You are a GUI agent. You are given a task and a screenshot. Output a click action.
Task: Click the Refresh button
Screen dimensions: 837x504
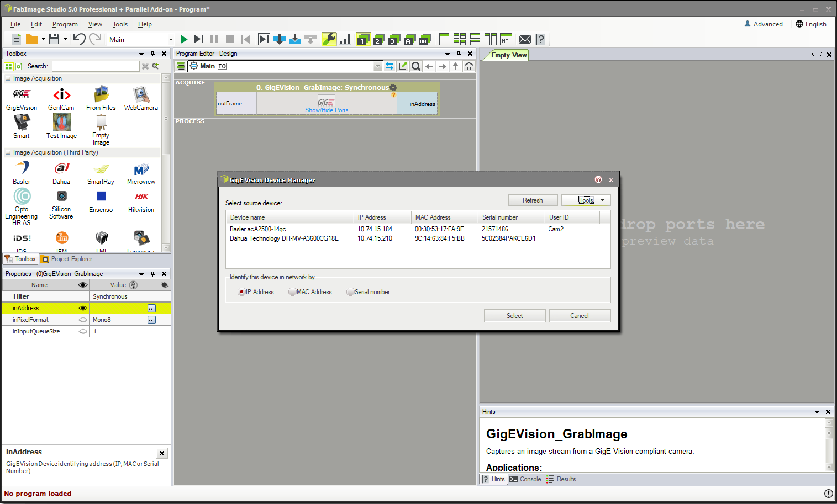(533, 200)
